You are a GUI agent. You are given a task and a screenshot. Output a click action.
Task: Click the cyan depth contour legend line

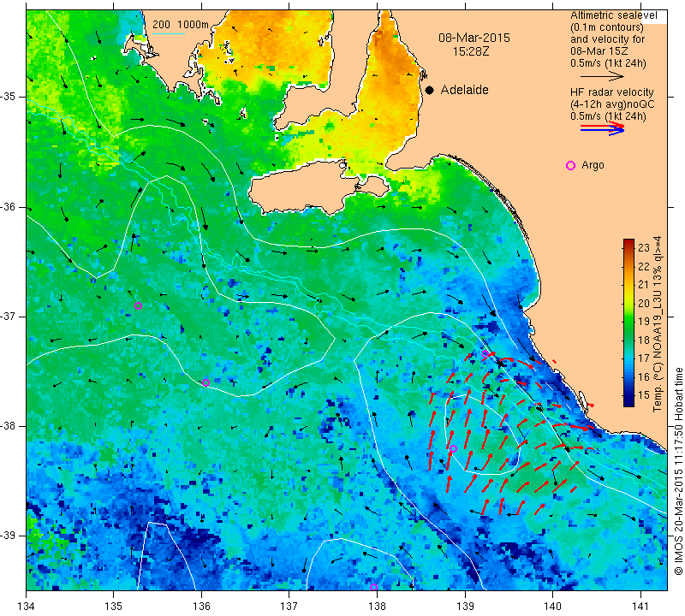169,33
